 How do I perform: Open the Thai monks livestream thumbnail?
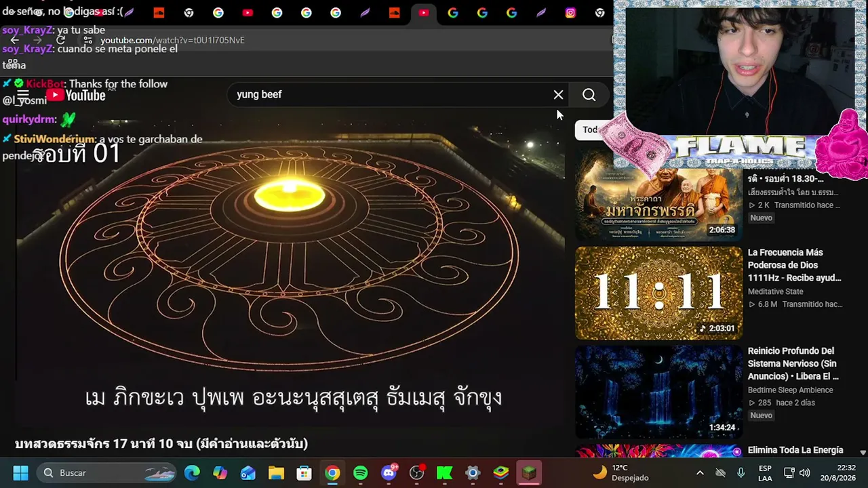658,195
